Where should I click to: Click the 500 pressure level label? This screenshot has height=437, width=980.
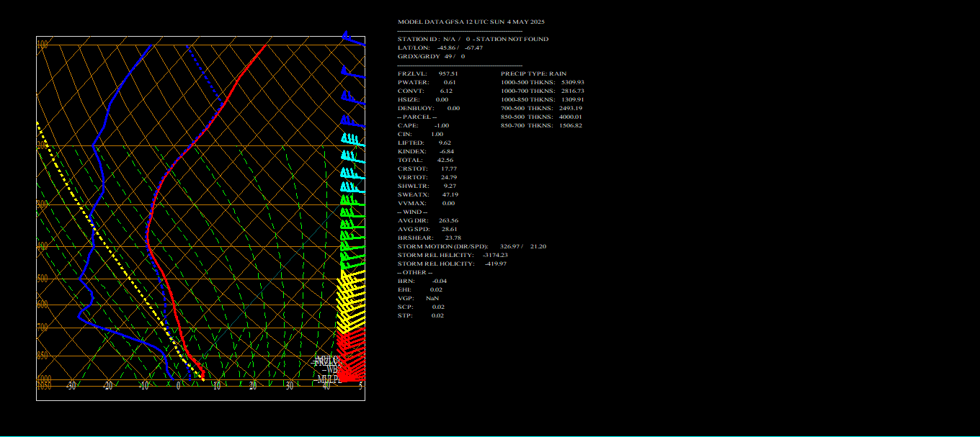coord(43,279)
